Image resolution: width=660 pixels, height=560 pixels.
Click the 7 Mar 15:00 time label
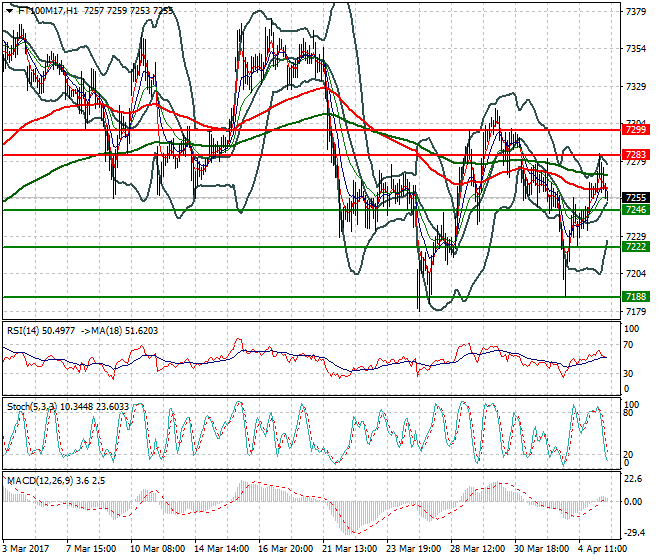(91, 549)
